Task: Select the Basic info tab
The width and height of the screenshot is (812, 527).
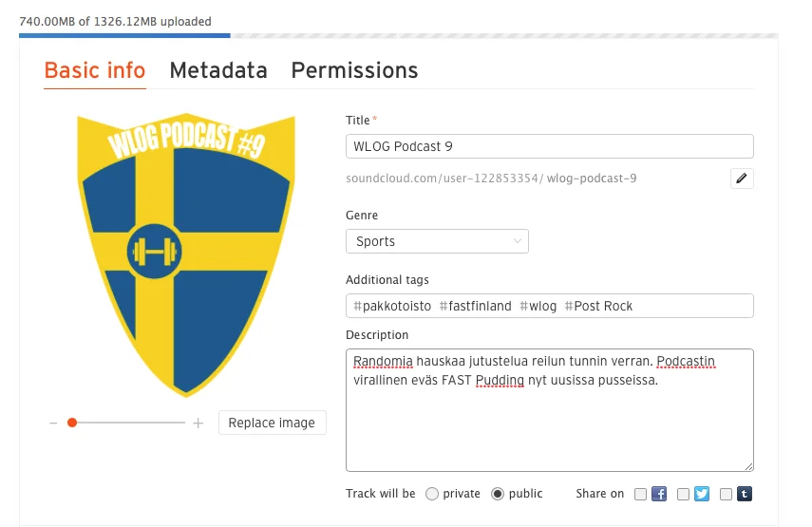Action: tap(95, 70)
